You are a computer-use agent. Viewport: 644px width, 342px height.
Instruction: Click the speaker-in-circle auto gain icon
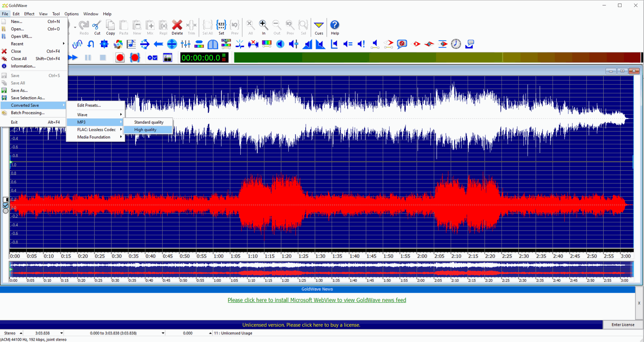(x=280, y=44)
